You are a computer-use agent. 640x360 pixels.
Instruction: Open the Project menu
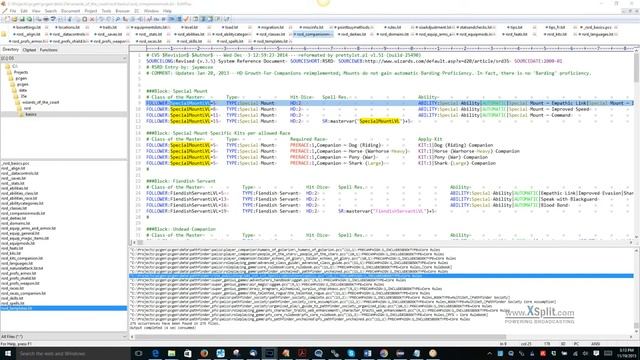[91, 11]
